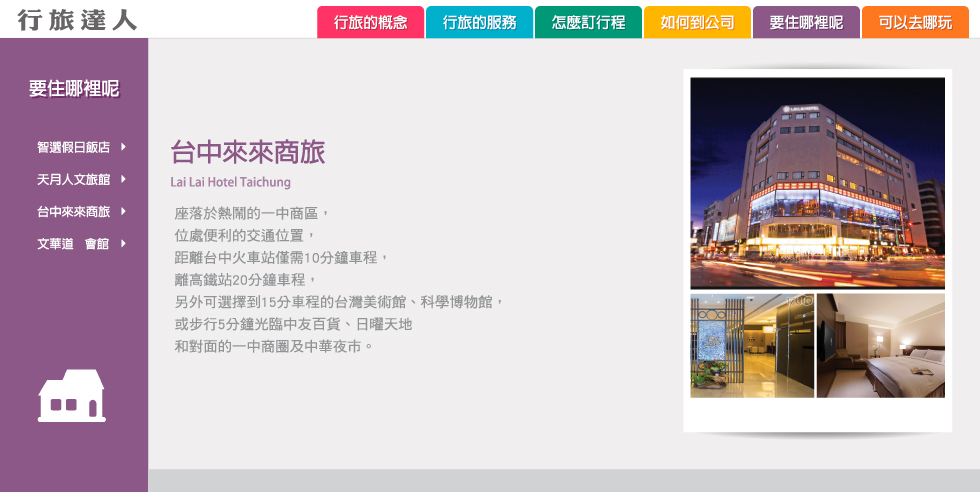
Task: Click the line mentioning 台灣美術館、科學博物館
Action: coord(339,302)
